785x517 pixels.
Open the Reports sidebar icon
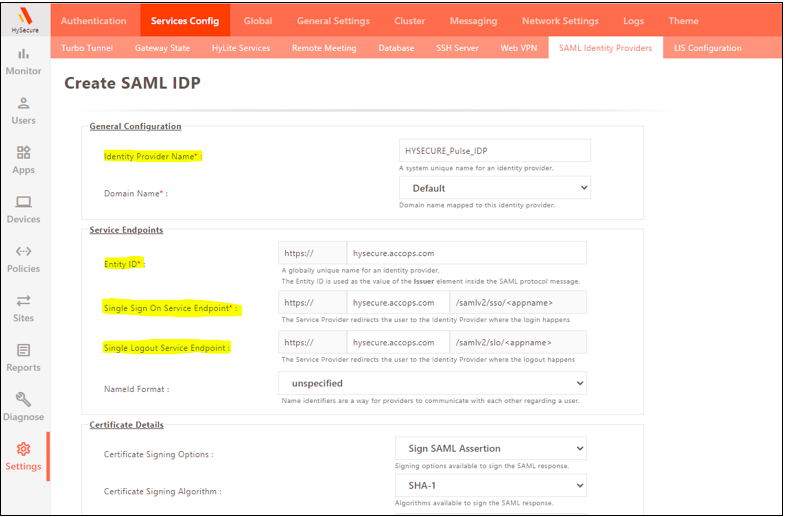click(x=24, y=351)
